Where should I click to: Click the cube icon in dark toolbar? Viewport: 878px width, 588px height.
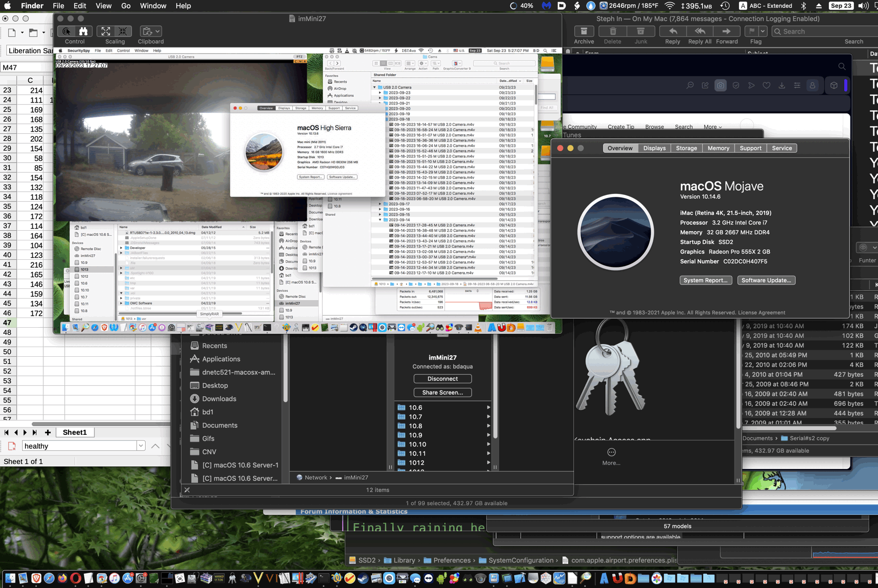(x=834, y=86)
